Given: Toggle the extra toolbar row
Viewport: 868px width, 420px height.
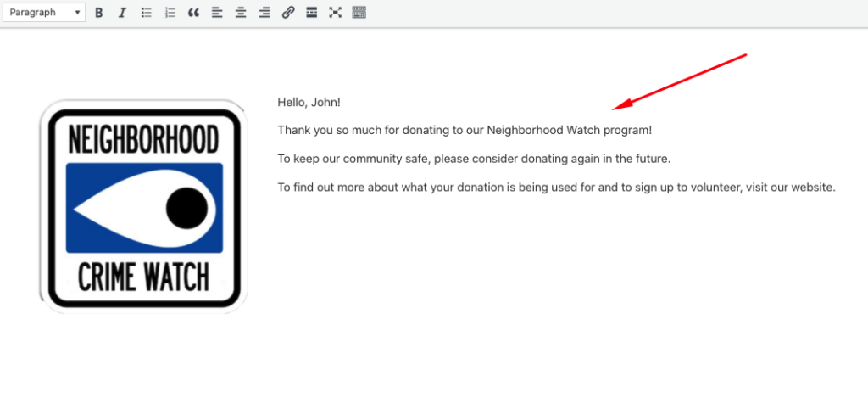Looking at the screenshot, I should [359, 13].
